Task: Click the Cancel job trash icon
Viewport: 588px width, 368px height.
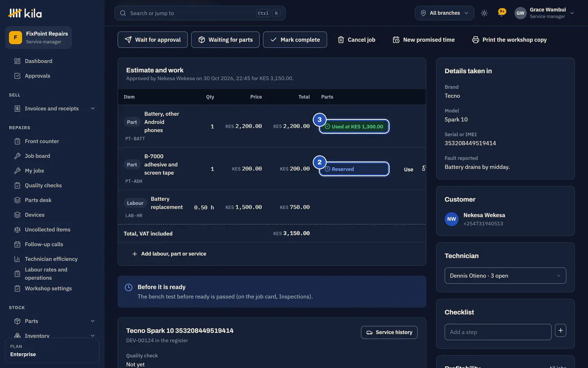Action: tap(341, 40)
